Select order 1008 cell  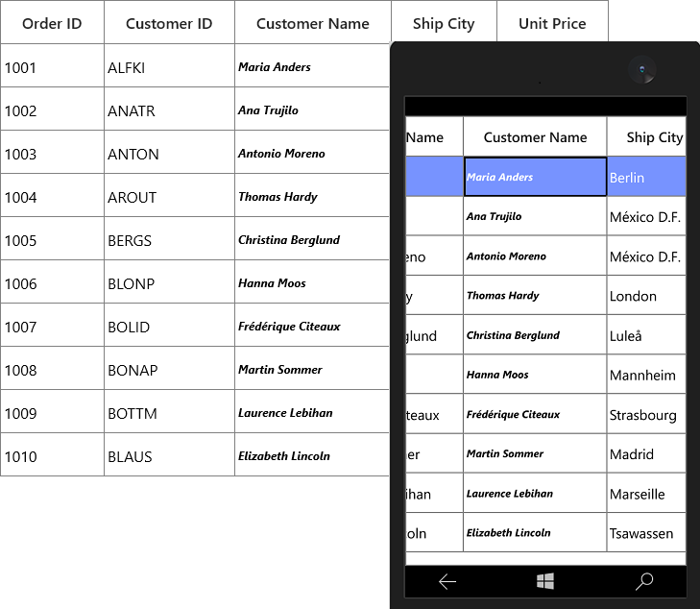[x=52, y=369]
